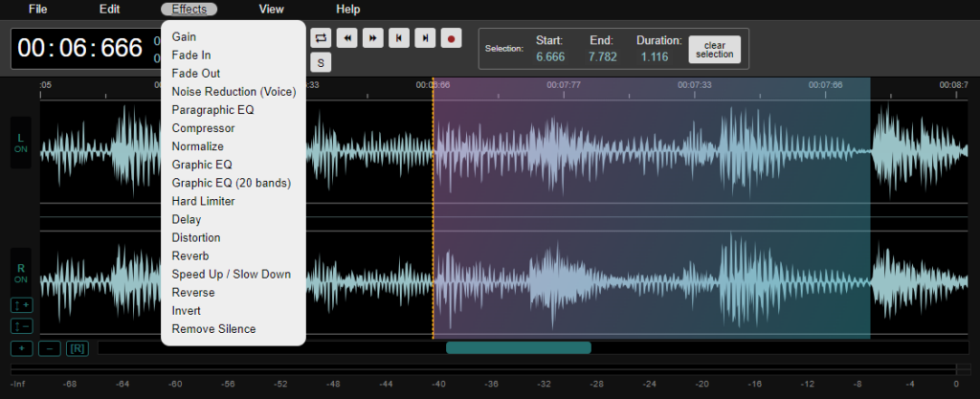Start recording with the red record button
The height and width of the screenshot is (399, 980).
(x=451, y=38)
